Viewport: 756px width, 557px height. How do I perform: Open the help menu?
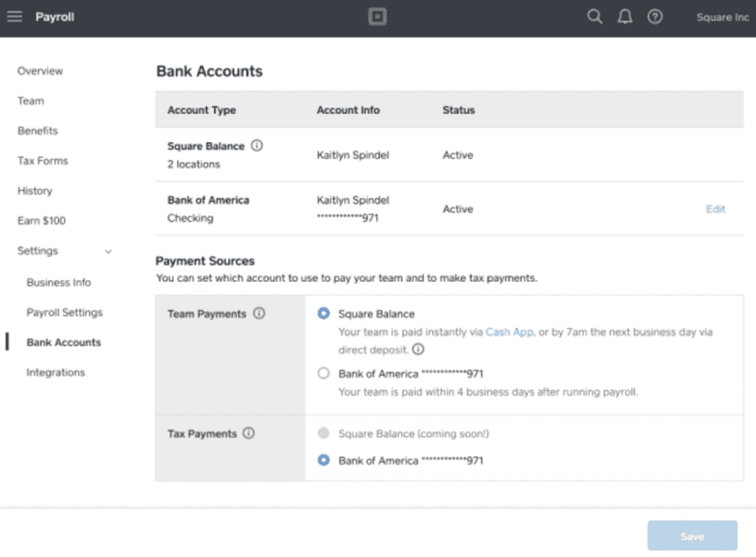(655, 16)
